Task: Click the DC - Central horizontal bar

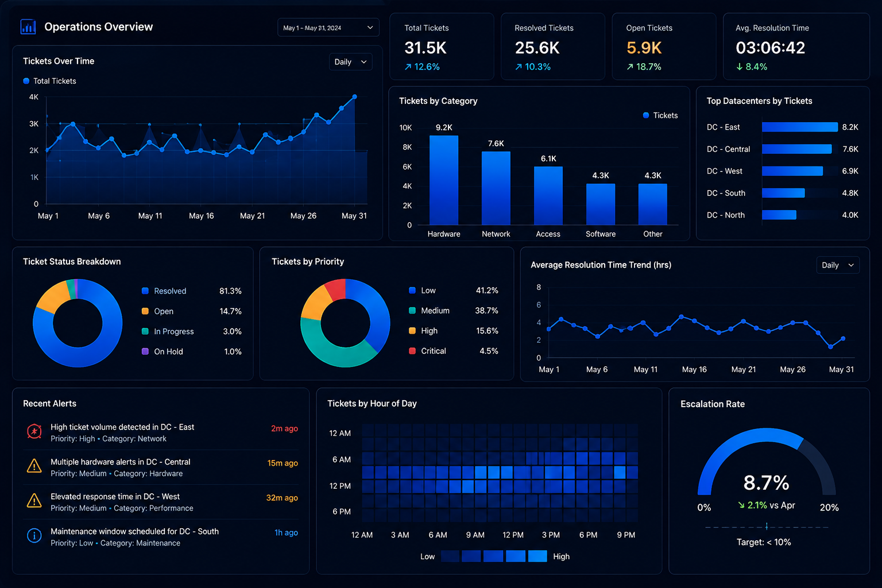Action: click(797, 149)
